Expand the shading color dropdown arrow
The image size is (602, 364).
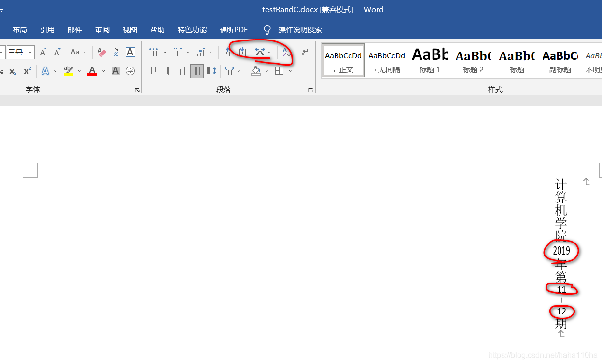(267, 71)
